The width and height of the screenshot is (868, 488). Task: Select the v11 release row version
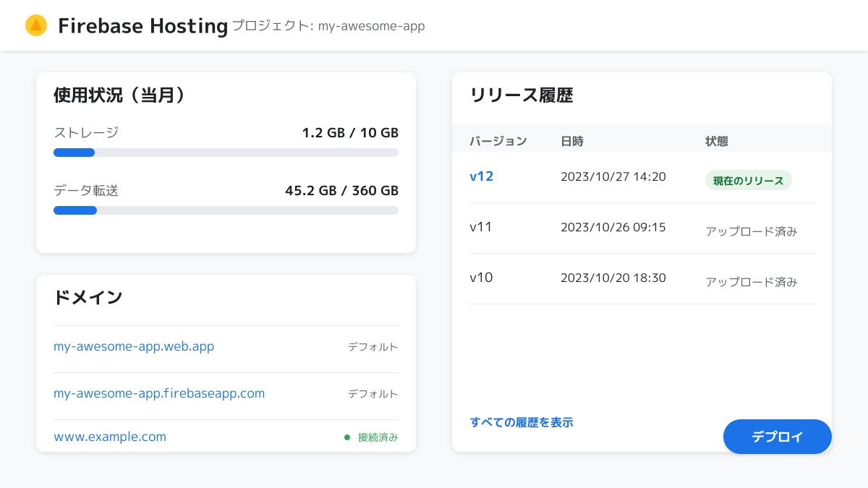coord(481,227)
